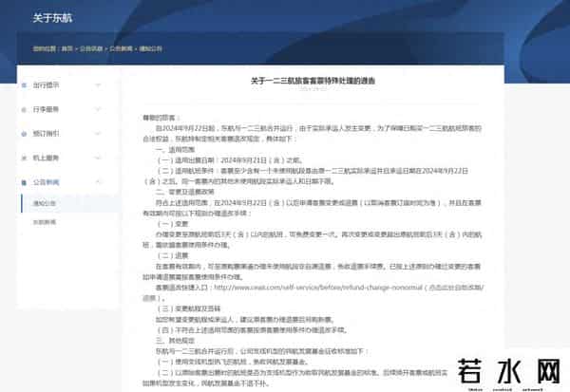Click the 公告新闻 sidebar icon
The width and height of the screenshot is (570, 392).
point(24,182)
